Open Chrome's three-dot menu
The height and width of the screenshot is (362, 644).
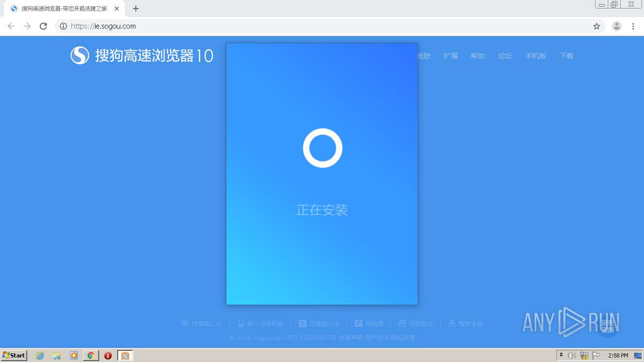tap(633, 26)
